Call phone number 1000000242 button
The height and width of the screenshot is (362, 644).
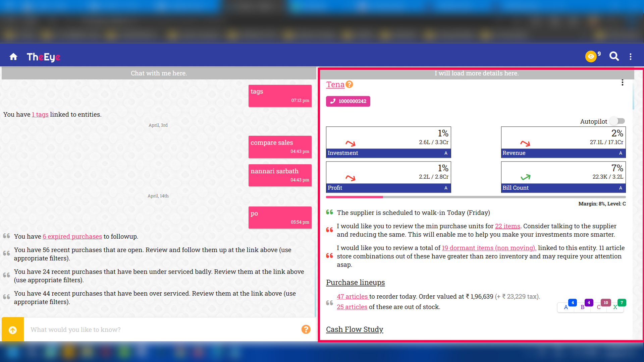tap(348, 101)
